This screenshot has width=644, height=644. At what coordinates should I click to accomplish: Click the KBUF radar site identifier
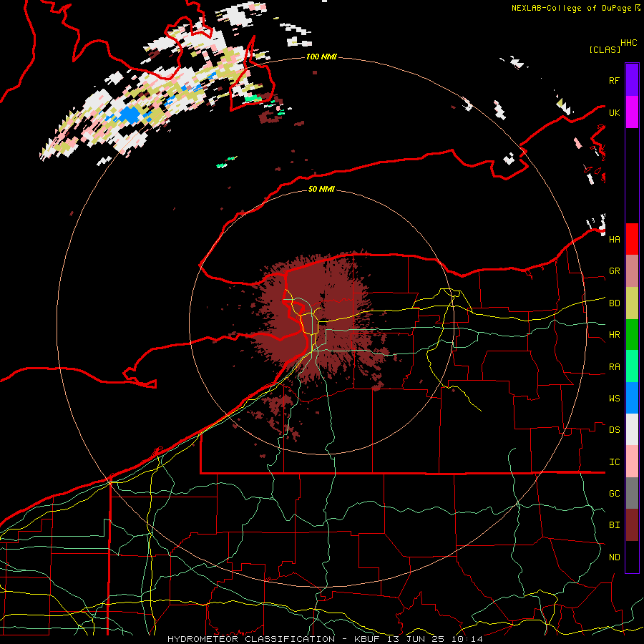pos(366,639)
